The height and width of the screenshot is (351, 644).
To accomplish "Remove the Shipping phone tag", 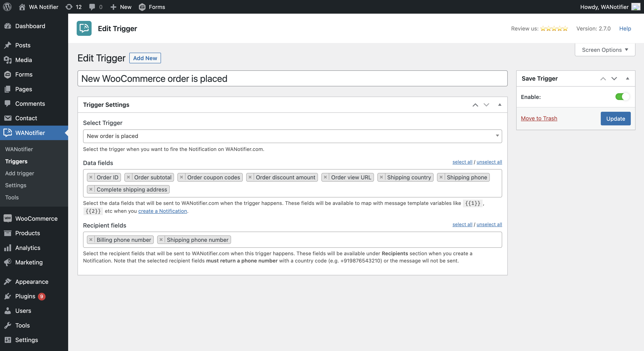I will pos(441,177).
